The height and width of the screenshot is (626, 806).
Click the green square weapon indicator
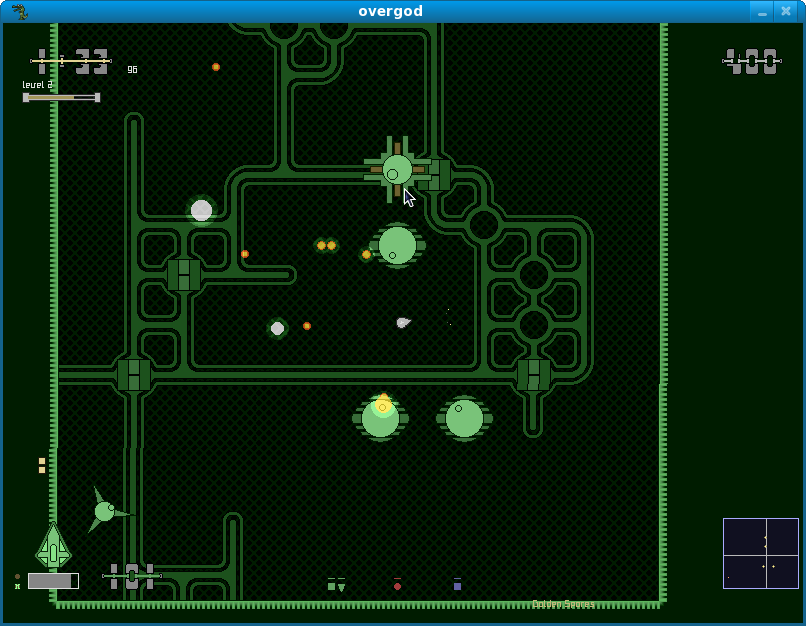(x=331, y=585)
